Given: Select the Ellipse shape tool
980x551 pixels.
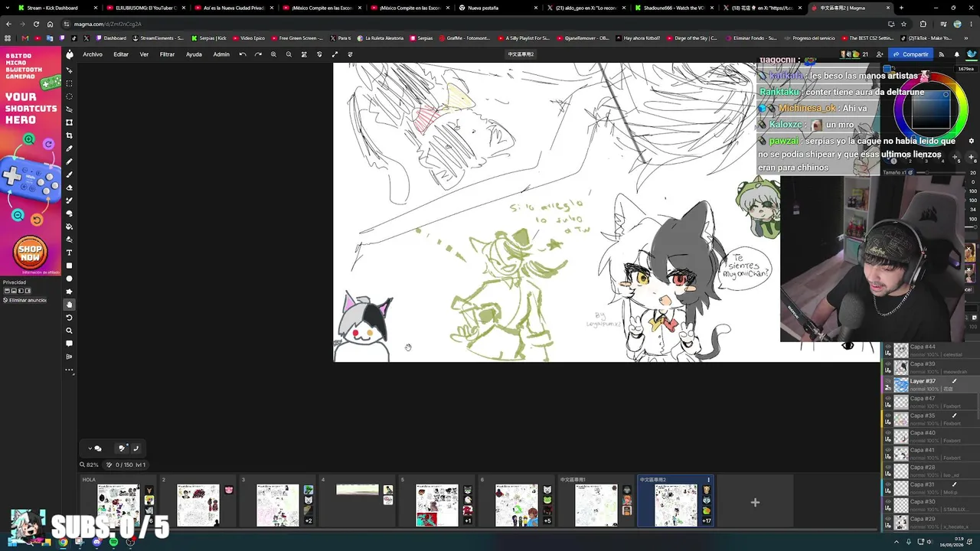Looking at the screenshot, I should 69,279.
